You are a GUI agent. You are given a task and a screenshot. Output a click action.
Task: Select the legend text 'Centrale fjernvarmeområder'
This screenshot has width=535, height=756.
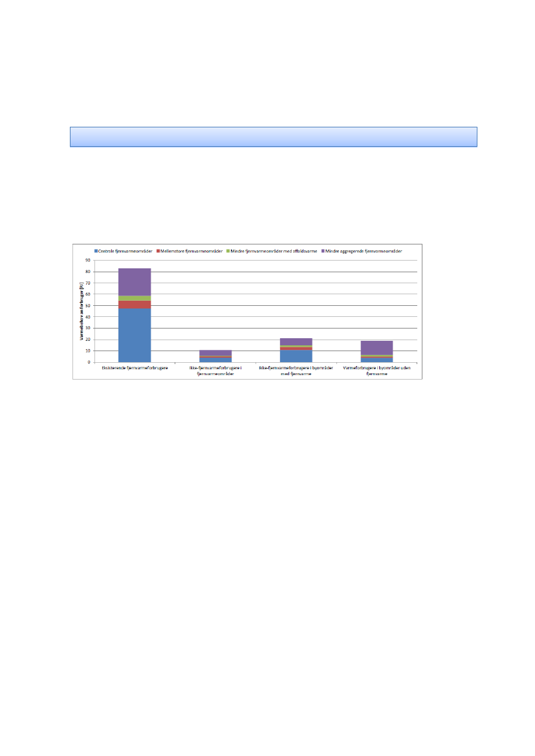click(126, 251)
